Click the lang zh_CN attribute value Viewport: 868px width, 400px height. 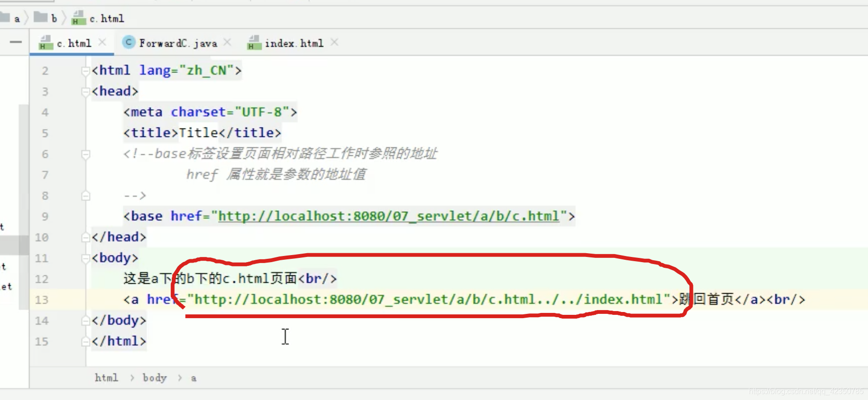207,71
